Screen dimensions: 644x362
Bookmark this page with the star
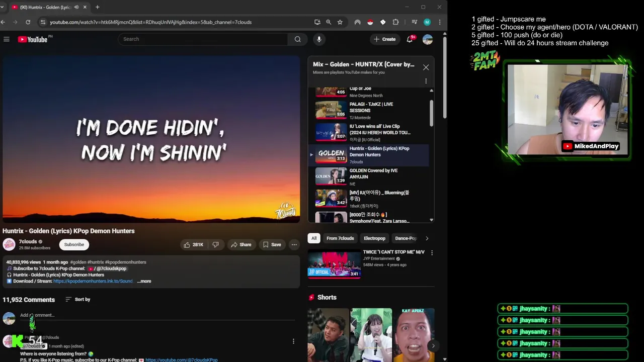340,22
